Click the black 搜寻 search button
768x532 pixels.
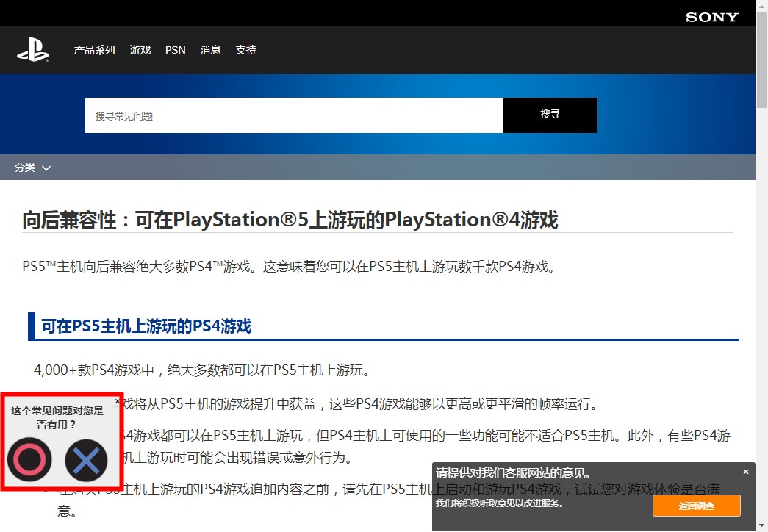[x=550, y=115]
